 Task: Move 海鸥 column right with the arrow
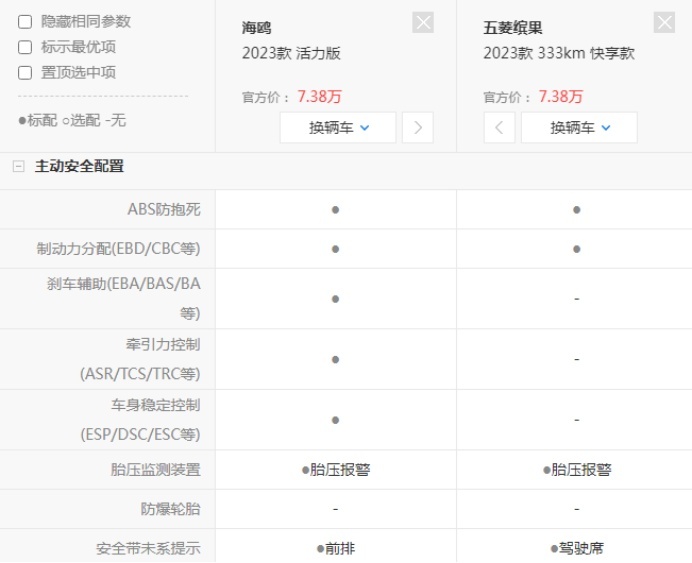(x=417, y=128)
